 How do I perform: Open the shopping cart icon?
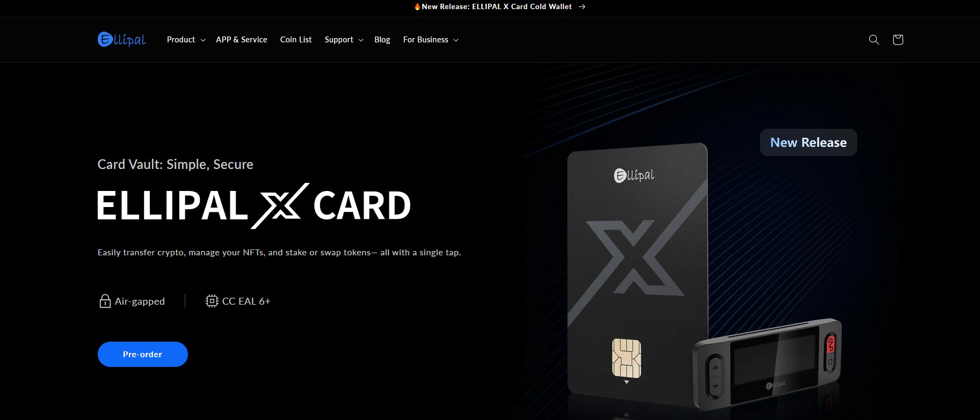[x=898, y=40]
